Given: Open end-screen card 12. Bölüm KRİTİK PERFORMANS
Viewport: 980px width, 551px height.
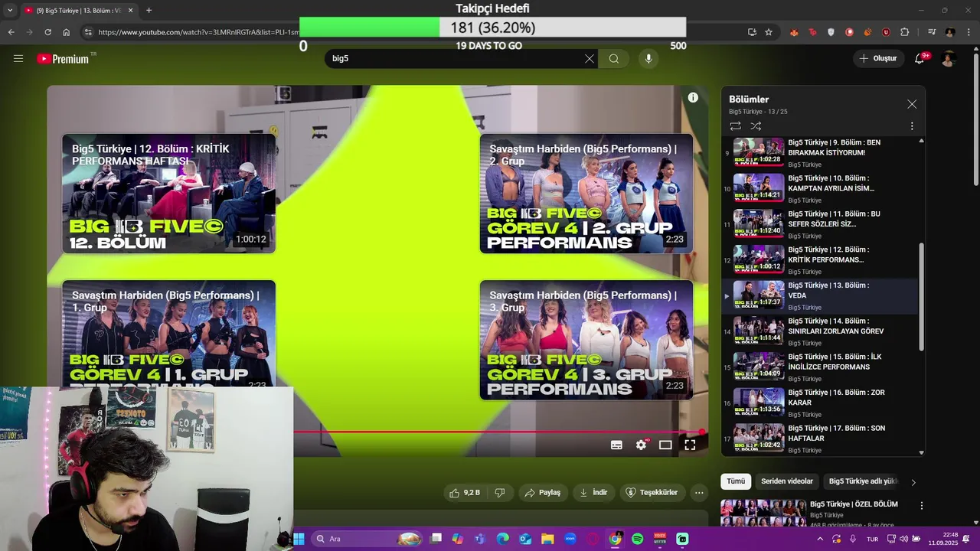Looking at the screenshot, I should [x=168, y=194].
